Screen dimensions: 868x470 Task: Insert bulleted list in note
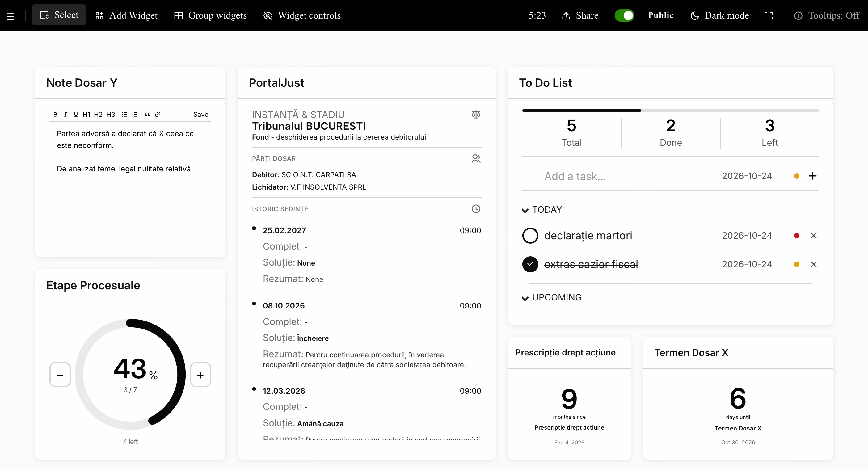(125, 115)
